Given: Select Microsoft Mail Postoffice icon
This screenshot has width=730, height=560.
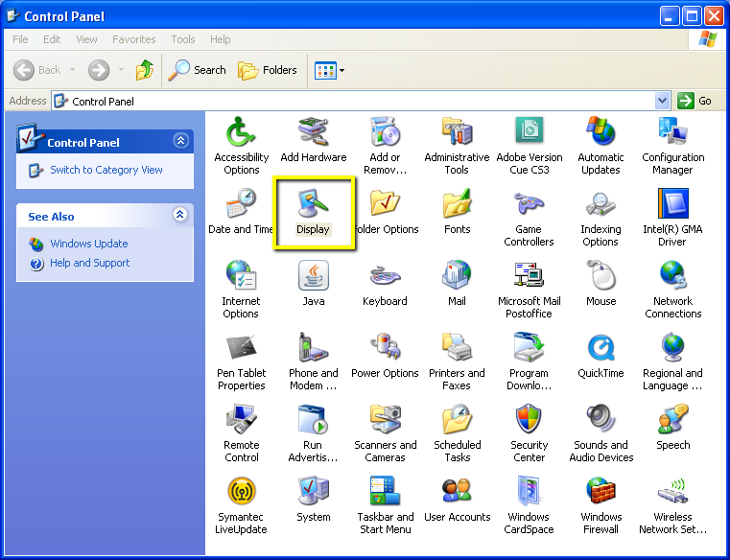Looking at the screenshot, I should tap(529, 275).
